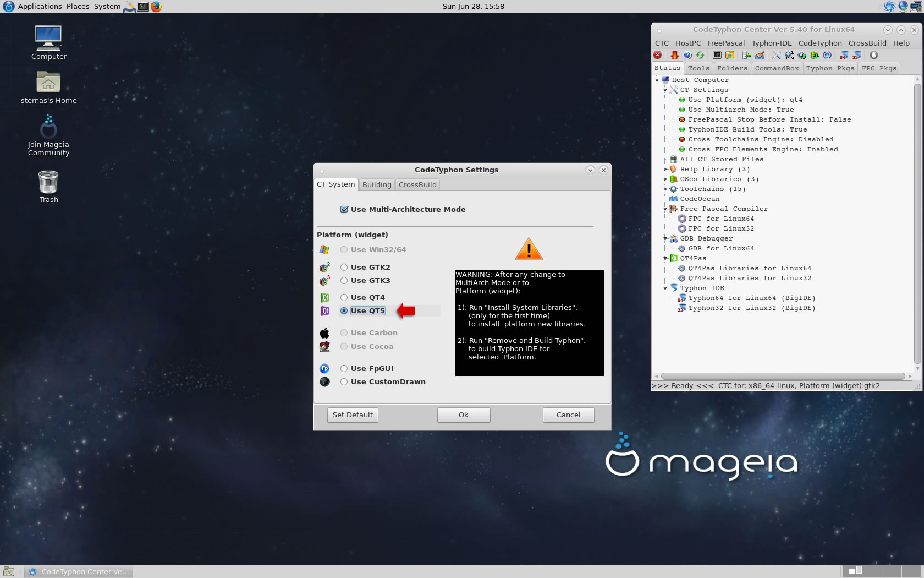This screenshot has width=924, height=578.
Task: Collapse the GDB Debugger tree node
Action: coord(665,238)
